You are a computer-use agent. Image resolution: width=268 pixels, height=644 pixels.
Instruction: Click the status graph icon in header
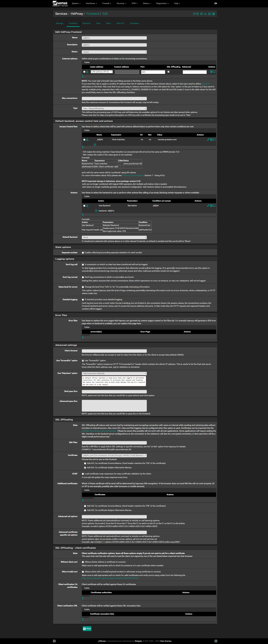point(205,14)
